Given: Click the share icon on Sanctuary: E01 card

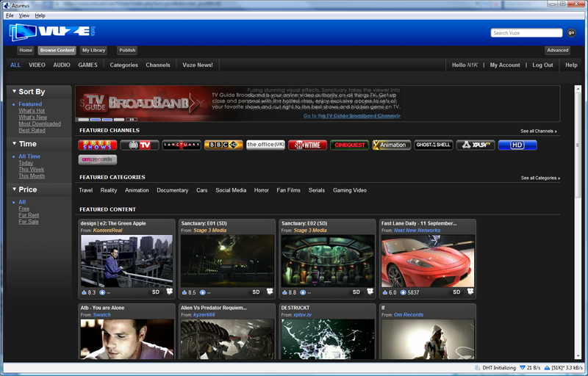Looking at the screenshot, I should pos(270,292).
